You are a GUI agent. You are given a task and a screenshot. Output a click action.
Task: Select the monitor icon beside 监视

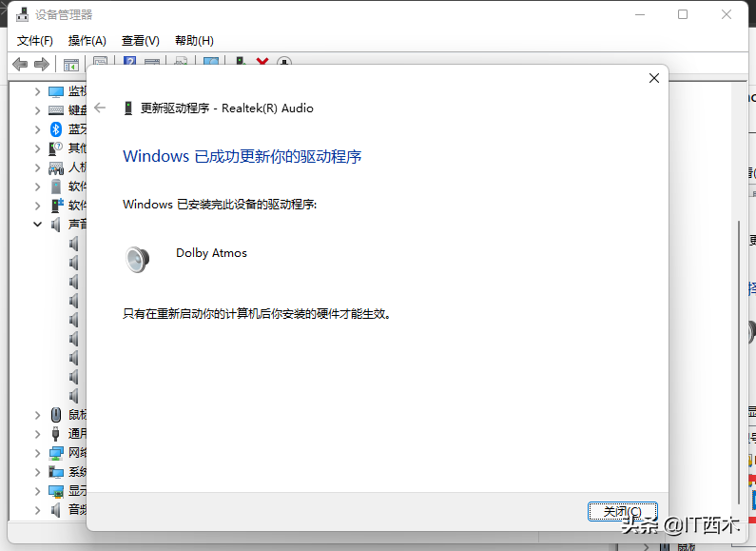click(56, 91)
